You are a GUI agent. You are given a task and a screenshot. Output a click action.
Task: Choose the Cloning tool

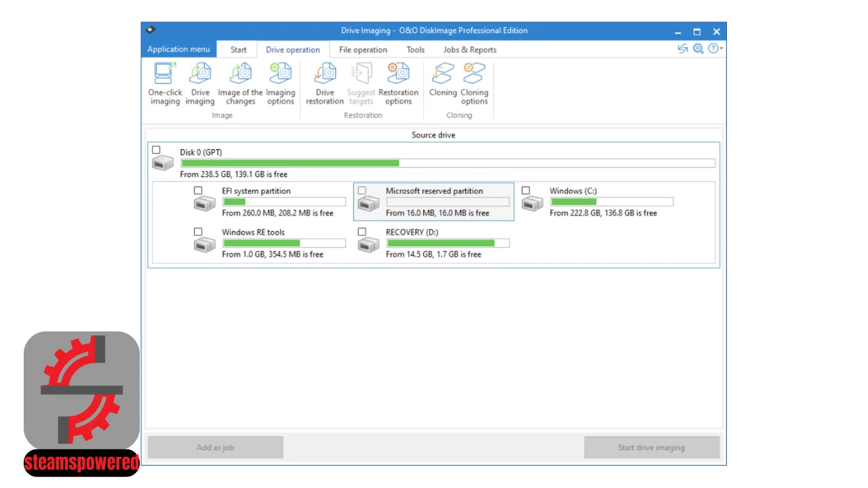click(443, 80)
